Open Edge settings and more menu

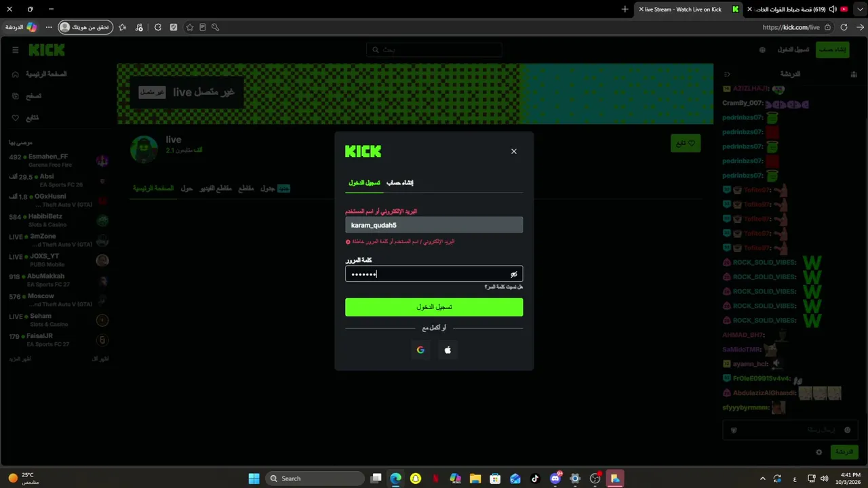[x=49, y=27]
